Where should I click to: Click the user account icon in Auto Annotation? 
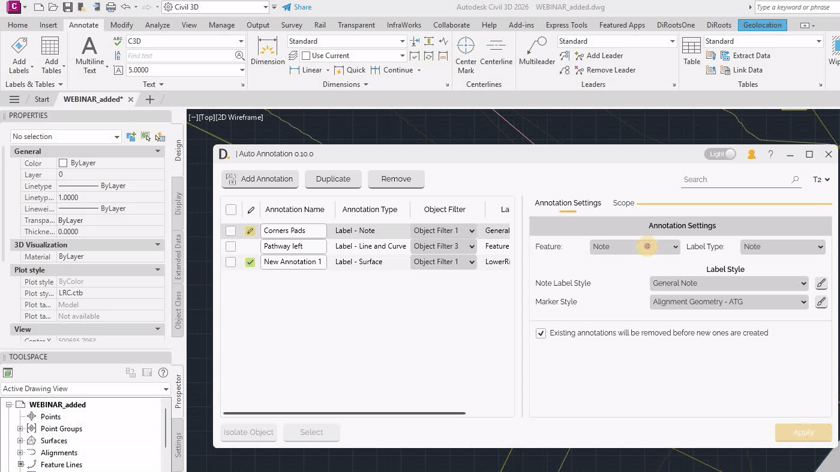pos(751,155)
